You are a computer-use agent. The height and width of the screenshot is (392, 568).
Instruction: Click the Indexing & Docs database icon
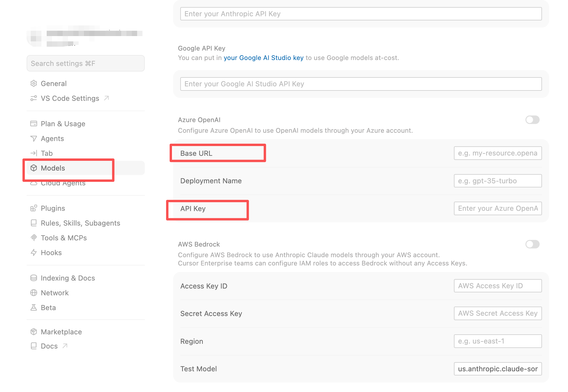tap(34, 278)
